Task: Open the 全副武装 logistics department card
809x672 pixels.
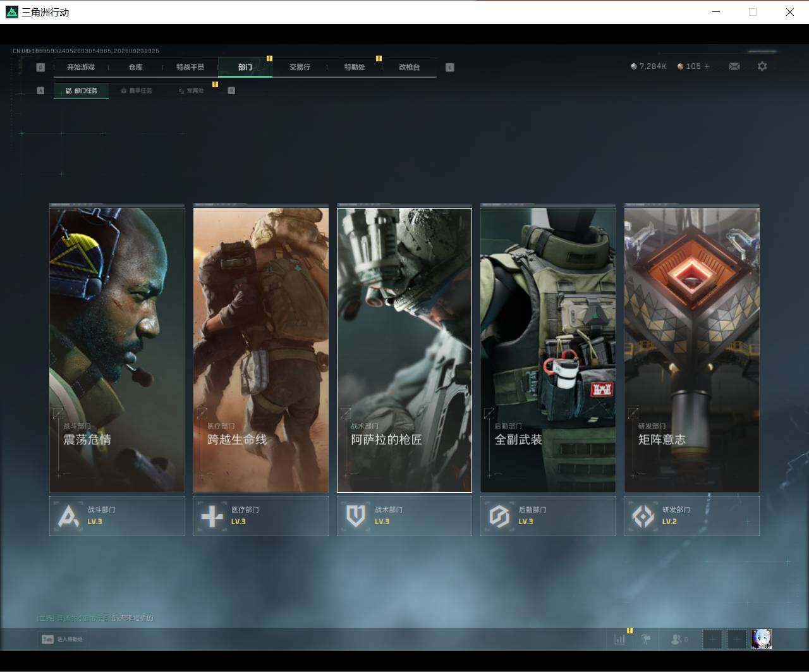Action: [548, 350]
